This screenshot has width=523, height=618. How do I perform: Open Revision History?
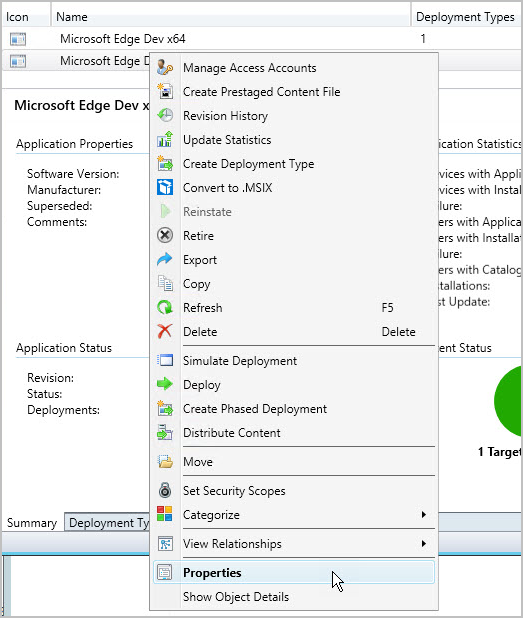(294, 115)
